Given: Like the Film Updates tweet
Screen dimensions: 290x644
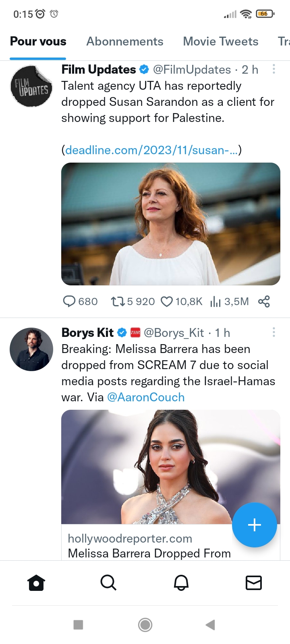Looking at the screenshot, I should click(167, 301).
